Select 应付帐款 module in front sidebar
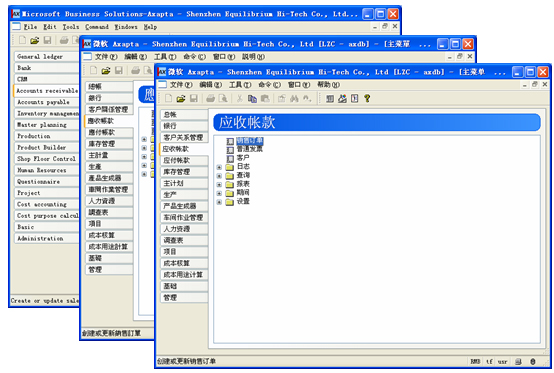The width and height of the screenshot is (554, 373). [184, 160]
